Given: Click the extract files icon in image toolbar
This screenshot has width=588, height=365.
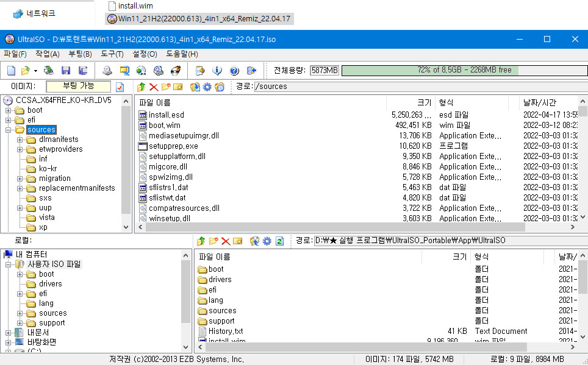Looking at the screenshot, I should point(195,87).
